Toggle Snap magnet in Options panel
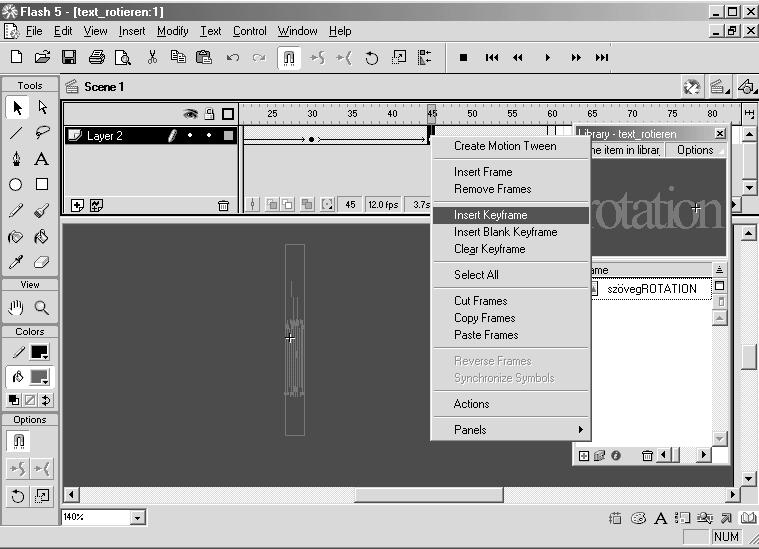Viewport: 759px width, 549px height. click(19, 441)
